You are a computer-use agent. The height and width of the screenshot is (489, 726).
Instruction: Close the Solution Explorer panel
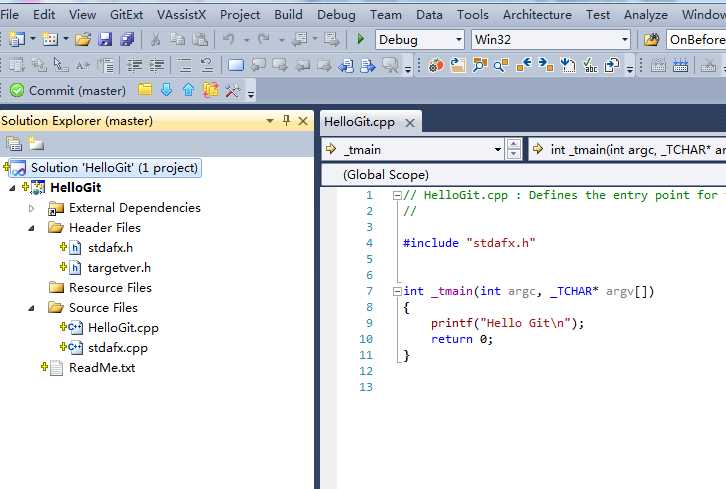303,121
